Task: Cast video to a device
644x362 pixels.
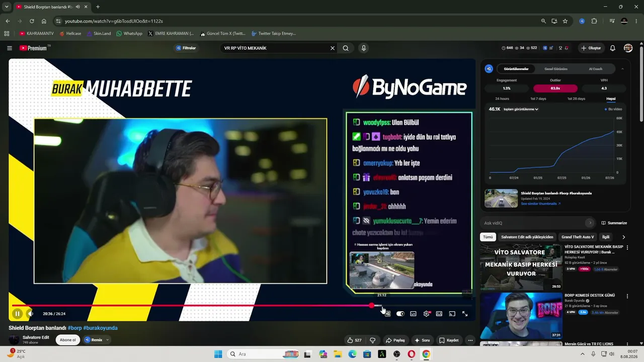Action: click(x=452, y=314)
